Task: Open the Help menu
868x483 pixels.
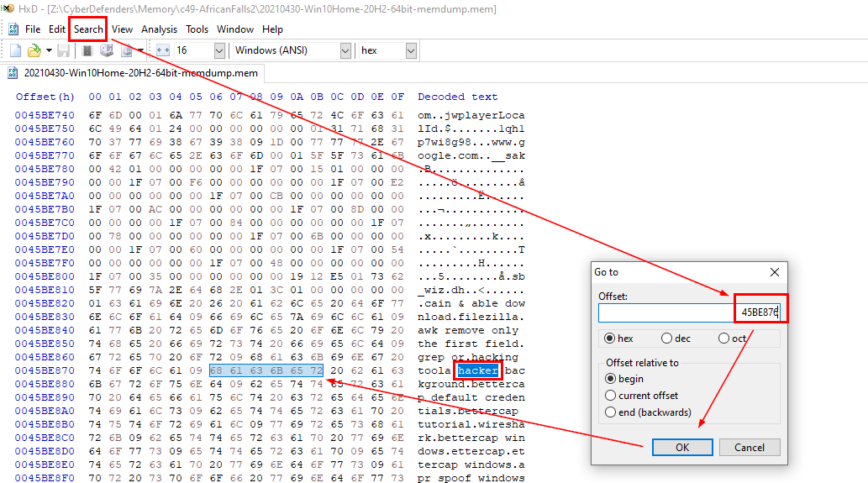Action: [272, 29]
